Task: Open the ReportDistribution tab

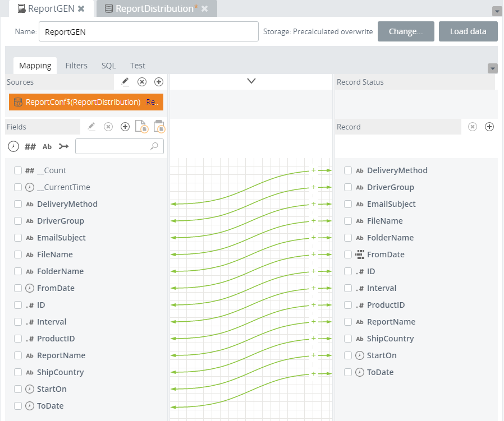Action: pos(154,8)
